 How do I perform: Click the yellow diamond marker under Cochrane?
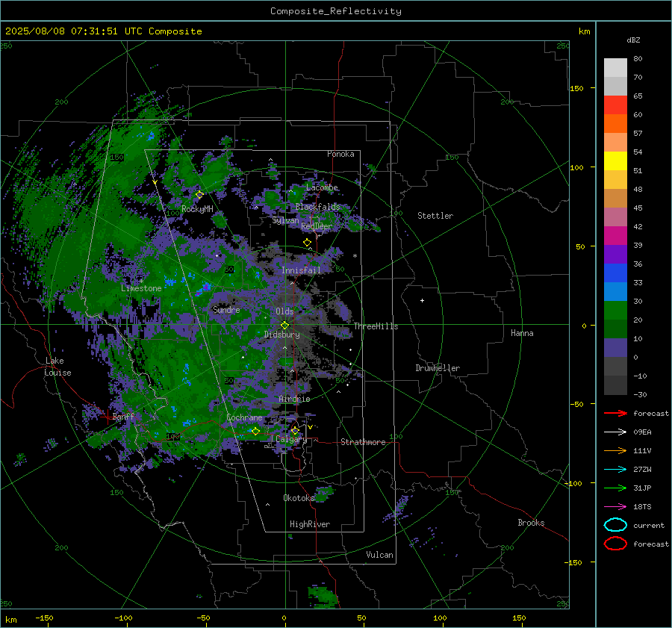(255, 432)
